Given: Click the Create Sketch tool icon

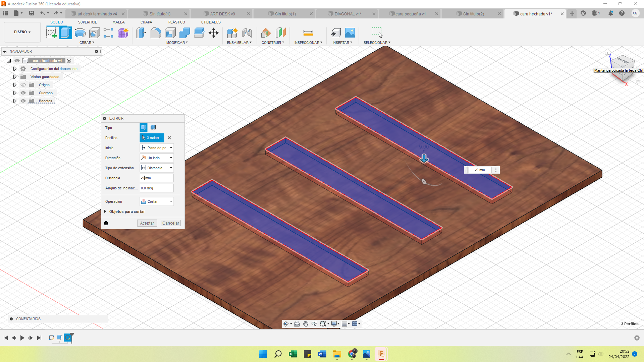Looking at the screenshot, I should (x=51, y=33).
